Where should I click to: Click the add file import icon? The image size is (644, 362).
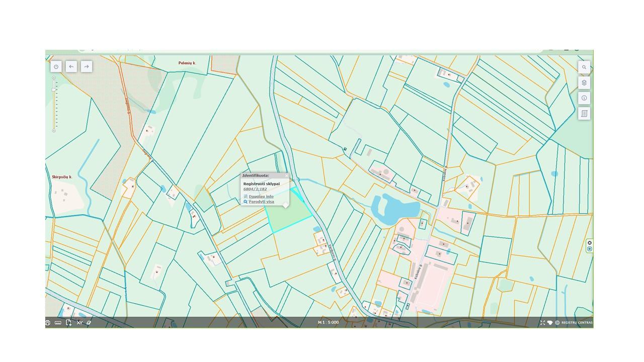[68, 323]
